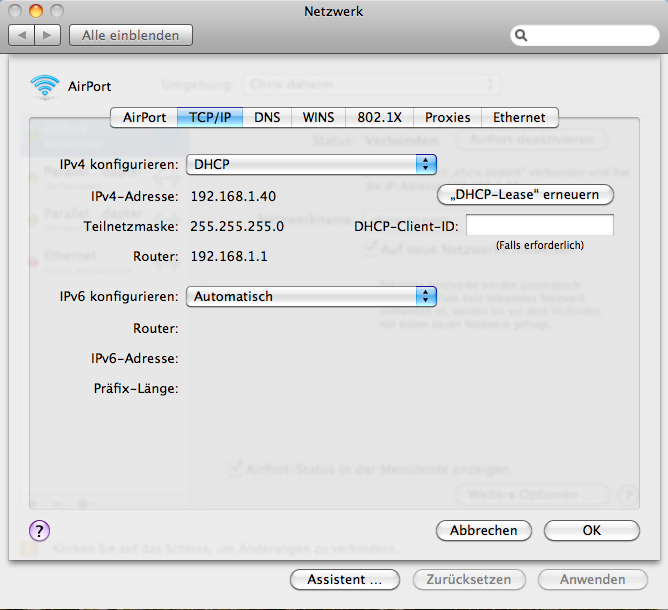Click the orange minimize window button
The height and width of the screenshot is (610, 668).
coord(36,11)
